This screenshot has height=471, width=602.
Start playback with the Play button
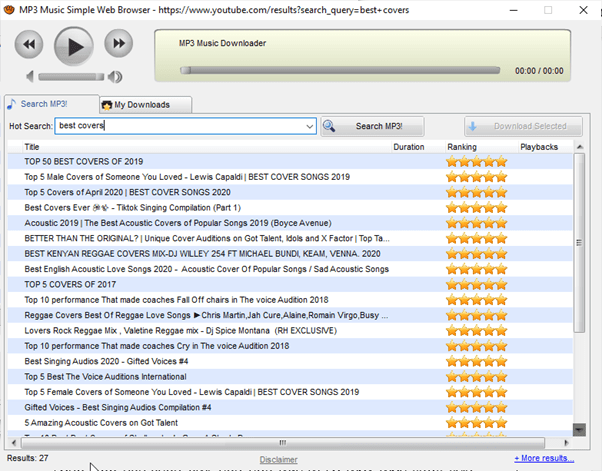tap(74, 46)
